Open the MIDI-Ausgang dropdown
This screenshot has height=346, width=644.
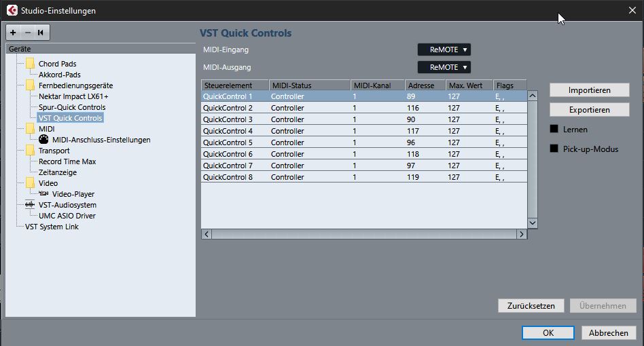444,67
